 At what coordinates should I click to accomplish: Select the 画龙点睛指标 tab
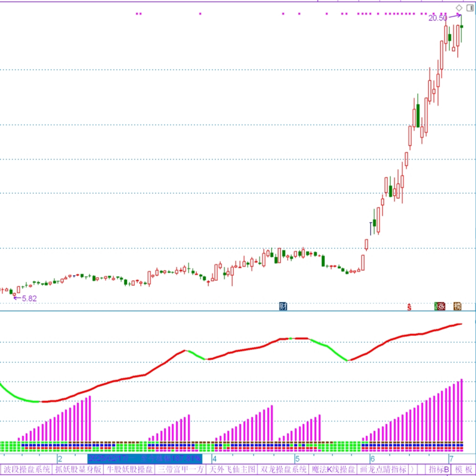pyautogui.click(x=383, y=469)
